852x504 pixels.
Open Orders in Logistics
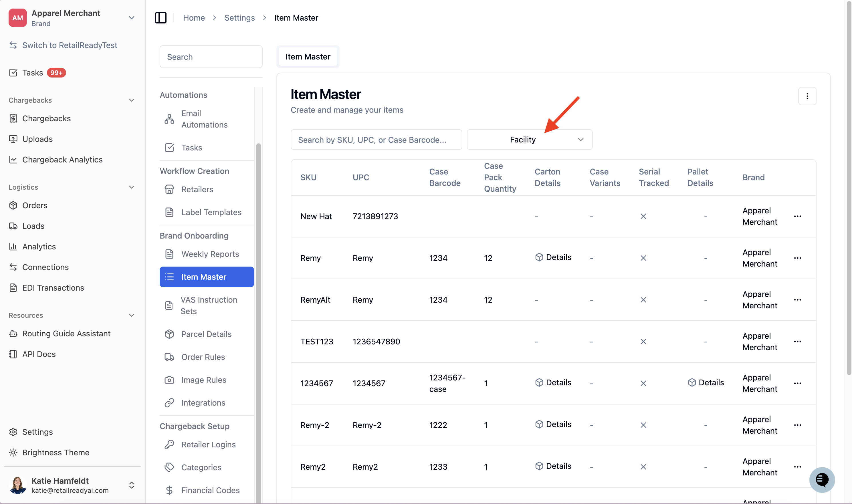click(x=28, y=205)
